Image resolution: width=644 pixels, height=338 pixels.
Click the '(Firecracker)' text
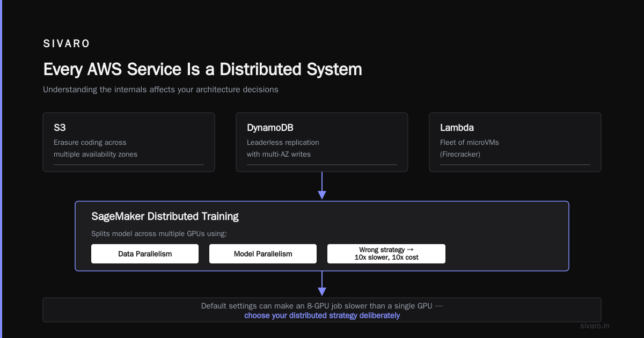[460, 154]
